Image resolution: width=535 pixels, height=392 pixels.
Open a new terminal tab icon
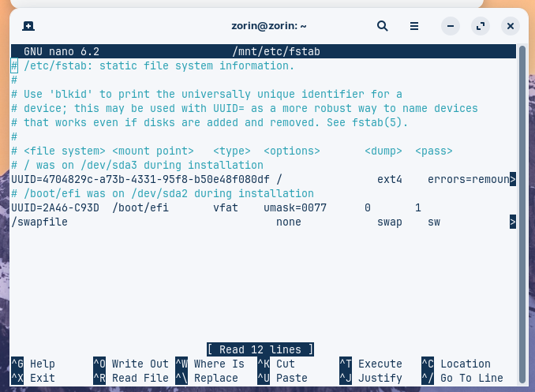[28, 26]
